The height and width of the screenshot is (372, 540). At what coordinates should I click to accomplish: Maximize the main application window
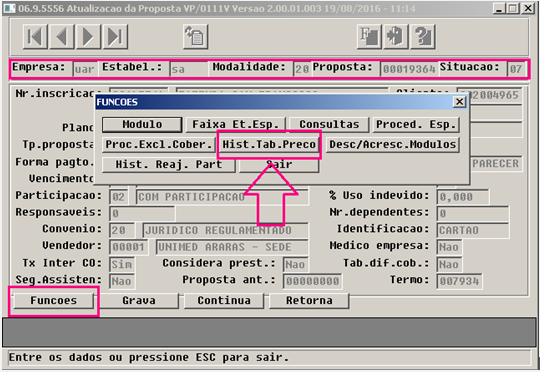click(512, 8)
